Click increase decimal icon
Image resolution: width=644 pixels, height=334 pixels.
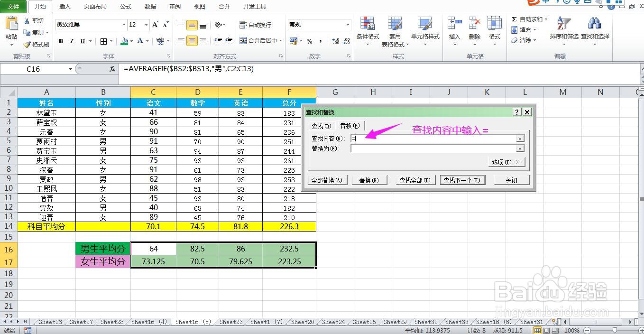point(336,41)
